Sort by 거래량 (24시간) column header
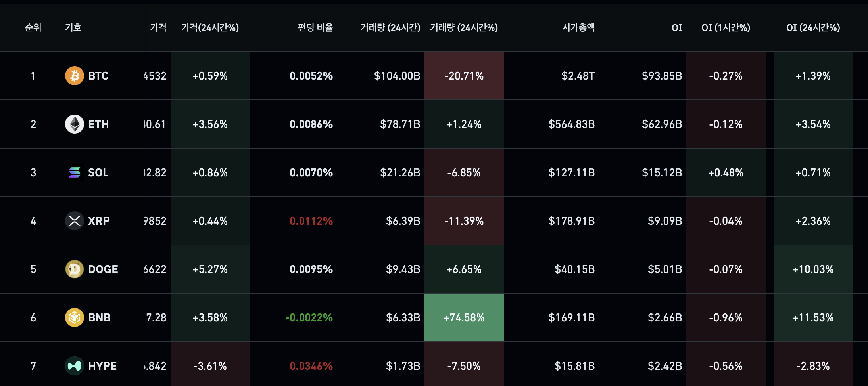The image size is (868, 386). pos(390,27)
